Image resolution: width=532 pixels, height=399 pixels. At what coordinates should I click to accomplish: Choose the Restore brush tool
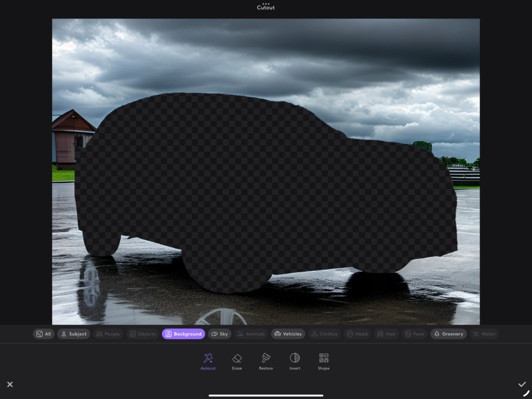[x=266, y=361]
